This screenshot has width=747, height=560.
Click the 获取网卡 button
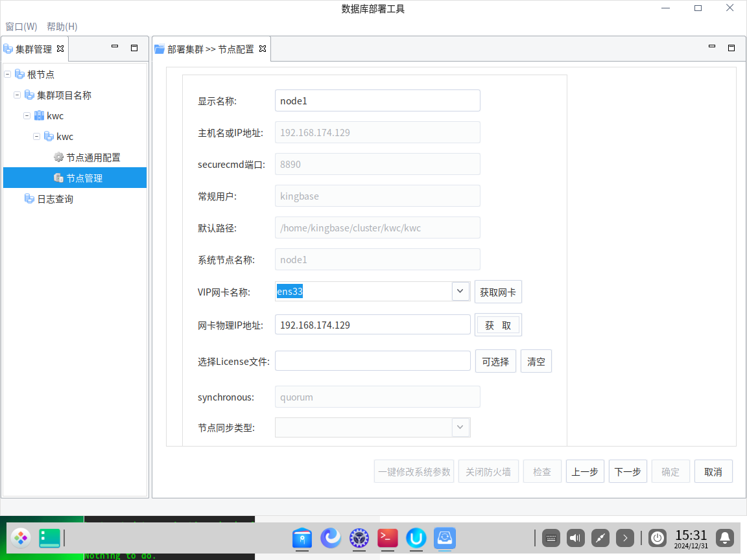point(498,292)
